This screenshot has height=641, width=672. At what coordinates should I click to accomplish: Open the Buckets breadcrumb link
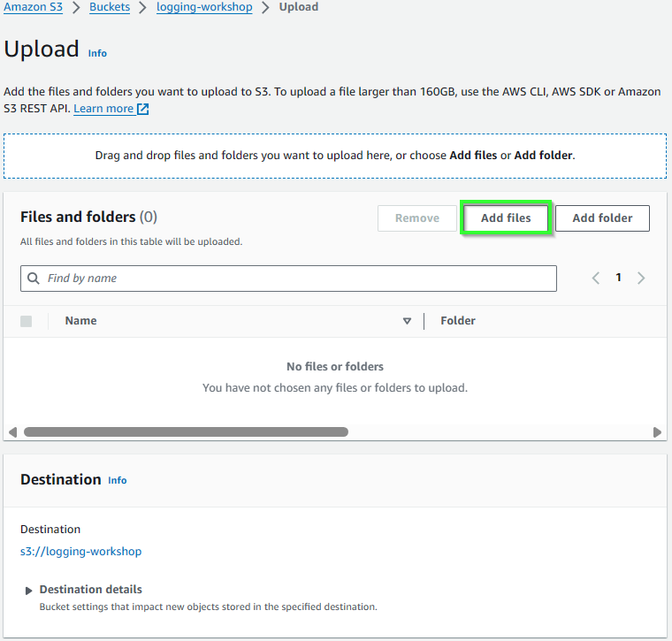[x=110, y=7]
